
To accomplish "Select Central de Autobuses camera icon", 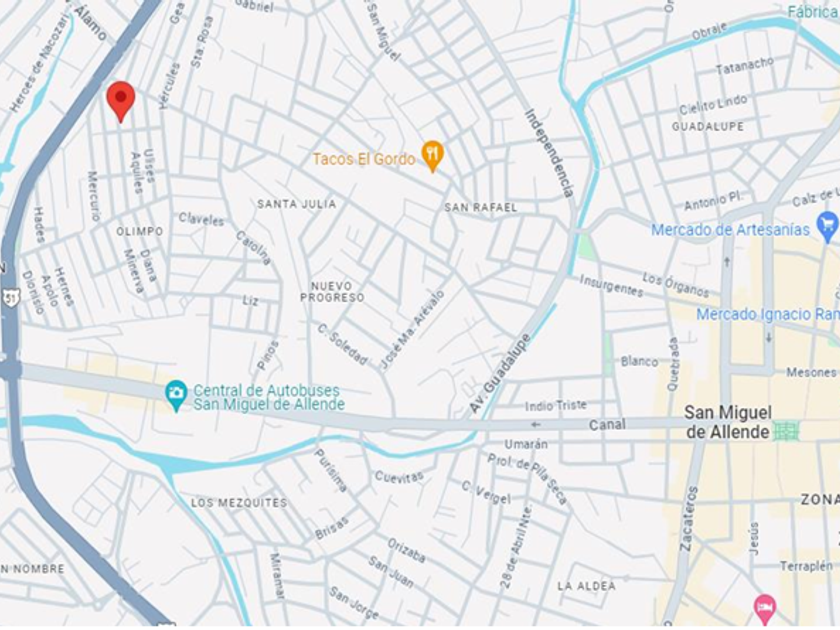I will click(x=176, y=395).
